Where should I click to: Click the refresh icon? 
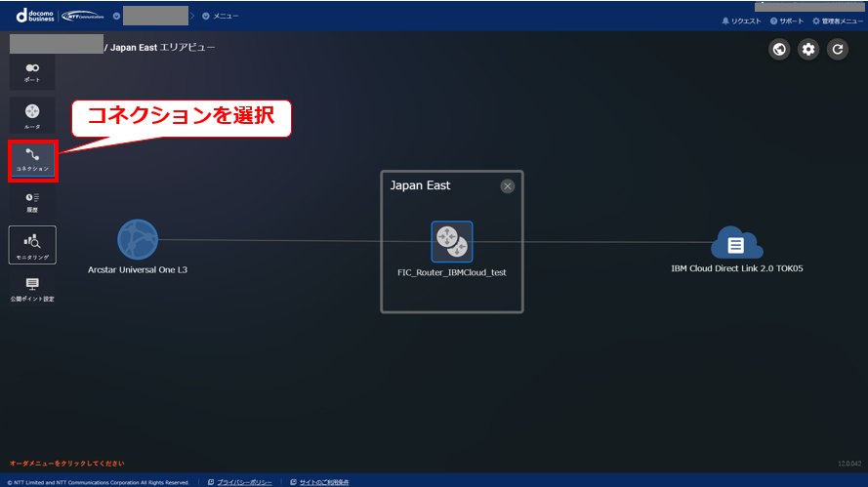(838, 49)
